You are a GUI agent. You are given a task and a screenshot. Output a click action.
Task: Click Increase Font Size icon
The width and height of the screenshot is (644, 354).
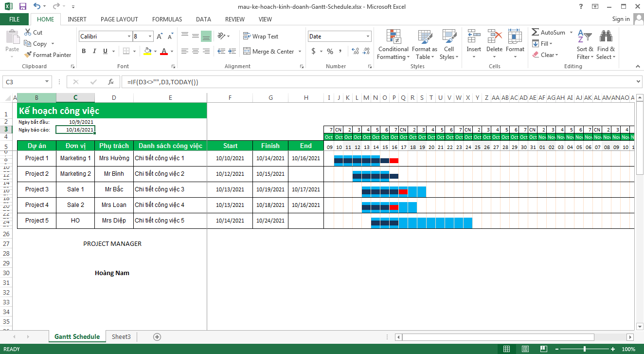point(160,37)
